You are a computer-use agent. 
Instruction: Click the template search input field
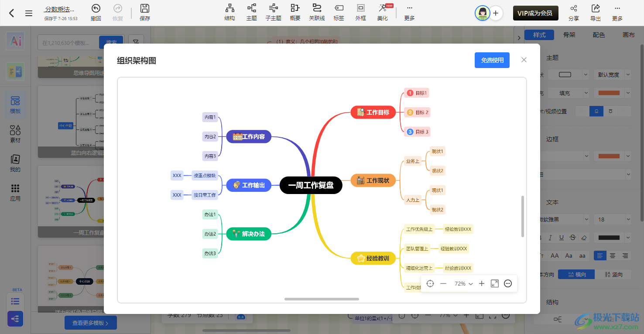pyautogui.click(x=69, y=43)
